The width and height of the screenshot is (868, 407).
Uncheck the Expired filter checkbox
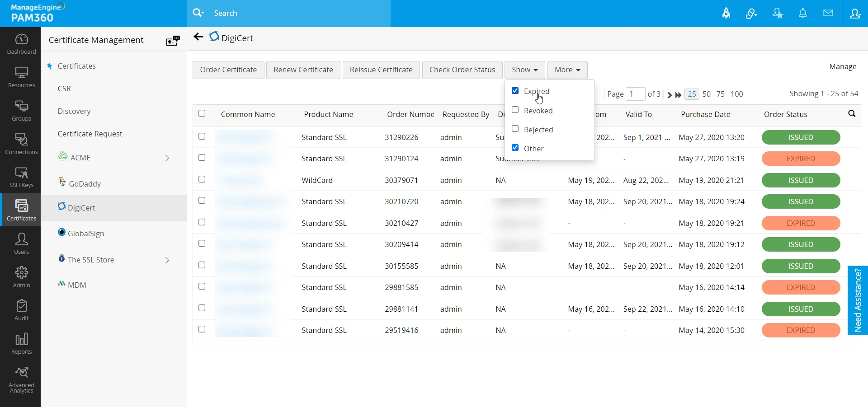(515, 91)
